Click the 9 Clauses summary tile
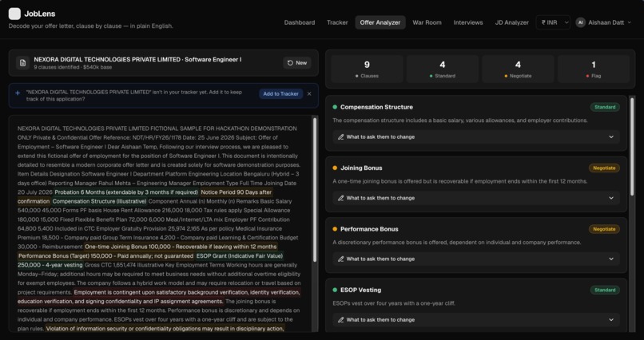 coord(367,69)
